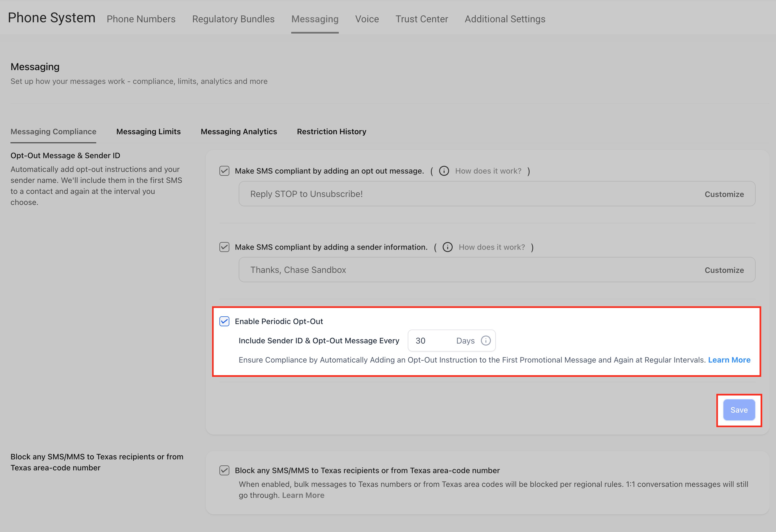Image resolution: width=776 pixels, height=532 pixels.
Task: Select the Messaging Limits sub-tab
Action: click(148, 131)
